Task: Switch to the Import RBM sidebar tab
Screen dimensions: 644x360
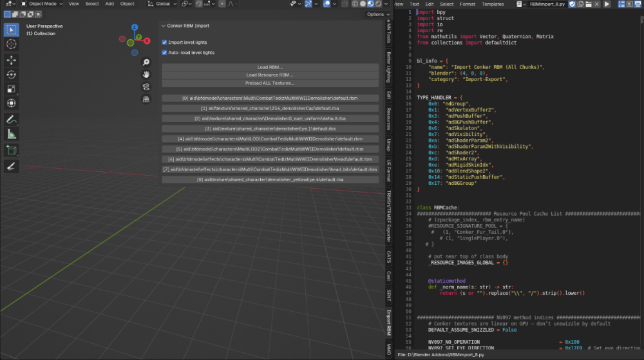Action: tap(388, 322)
